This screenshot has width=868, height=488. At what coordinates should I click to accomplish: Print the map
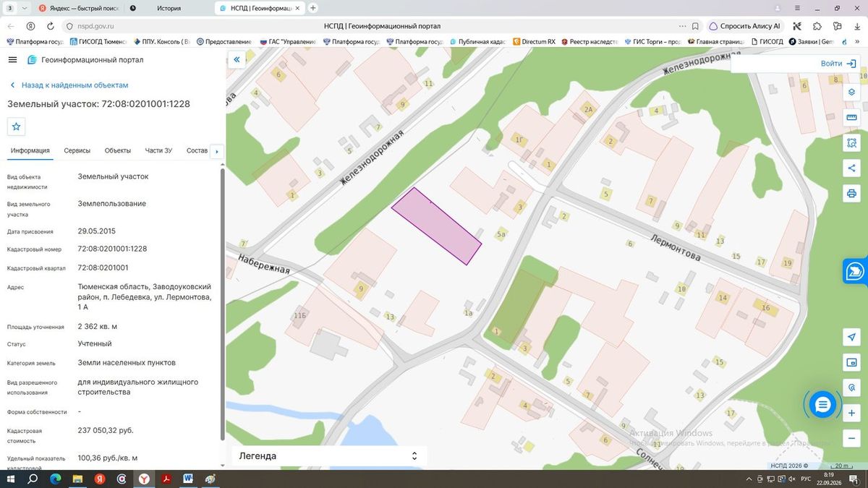[851, 194]
